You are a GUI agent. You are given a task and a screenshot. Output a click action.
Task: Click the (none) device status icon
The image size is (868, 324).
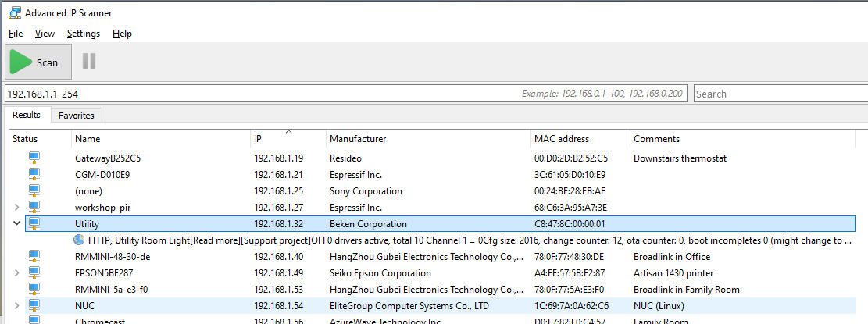pyautogui.click(x=34, y=190)
